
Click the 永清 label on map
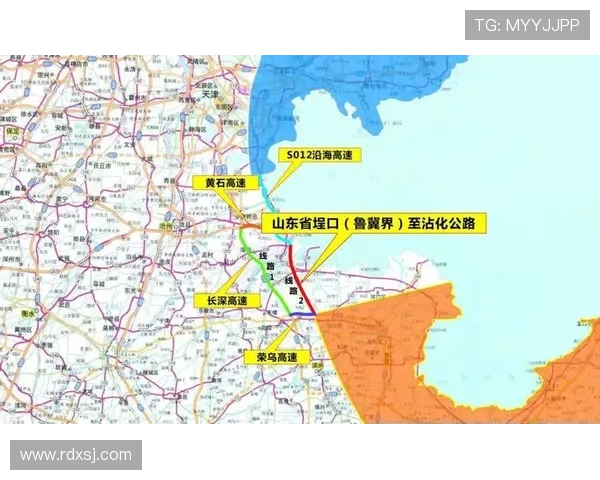click(x=130, y=69)
